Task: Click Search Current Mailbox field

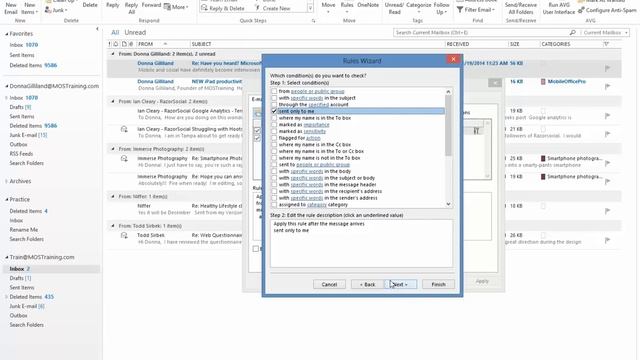Action: [480, 32]
